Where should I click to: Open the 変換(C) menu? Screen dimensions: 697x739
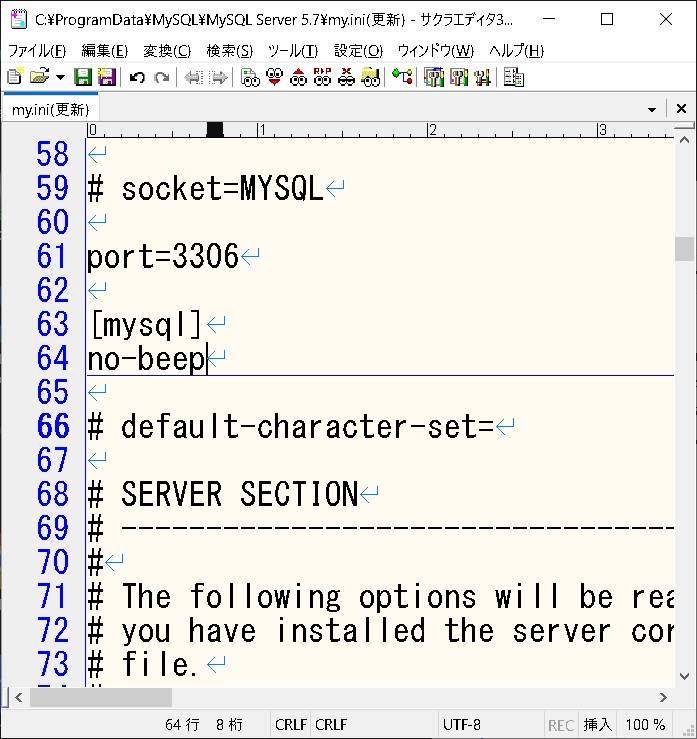point(167,50)
